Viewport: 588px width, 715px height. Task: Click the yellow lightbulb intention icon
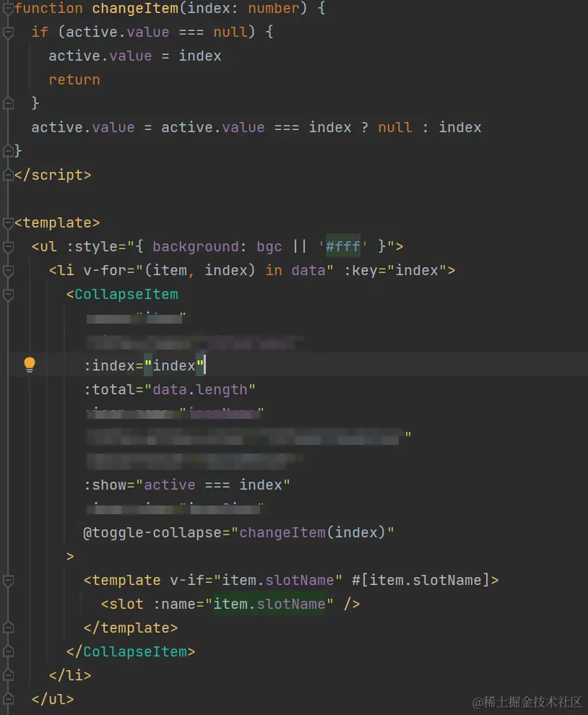coord(29,364)
